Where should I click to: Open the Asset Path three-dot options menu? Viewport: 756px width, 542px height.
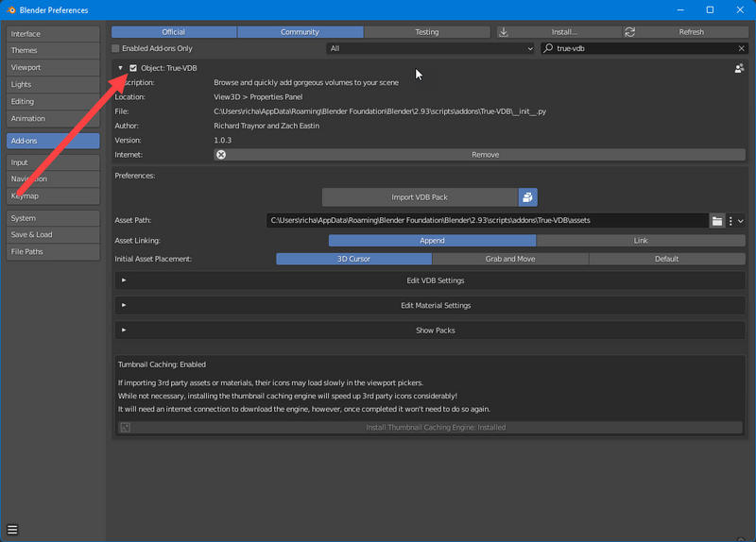click(730, 220)
